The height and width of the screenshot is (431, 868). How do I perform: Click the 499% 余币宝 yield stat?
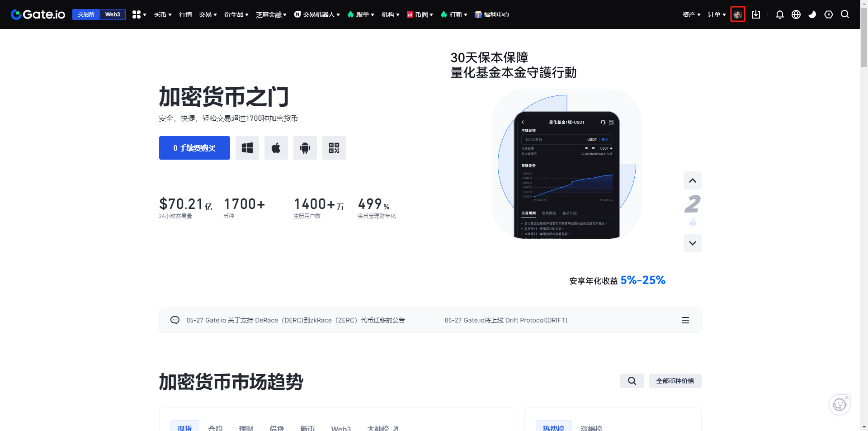pos(377,208)
